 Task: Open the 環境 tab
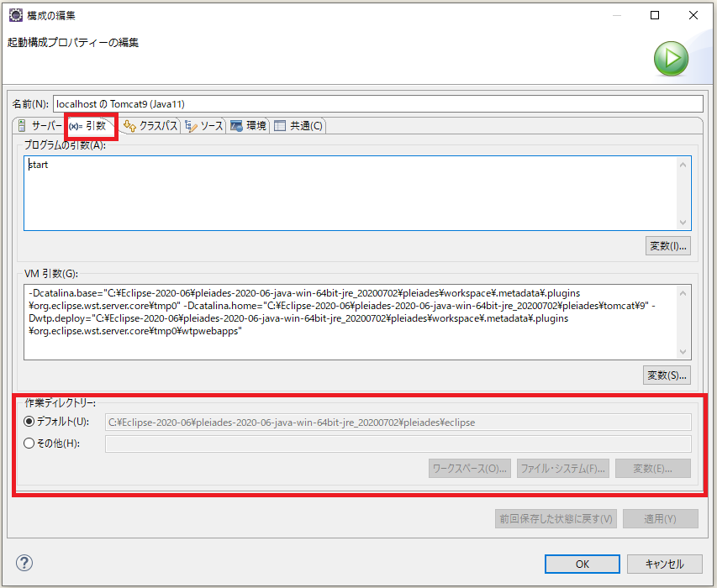pos(249,126)
